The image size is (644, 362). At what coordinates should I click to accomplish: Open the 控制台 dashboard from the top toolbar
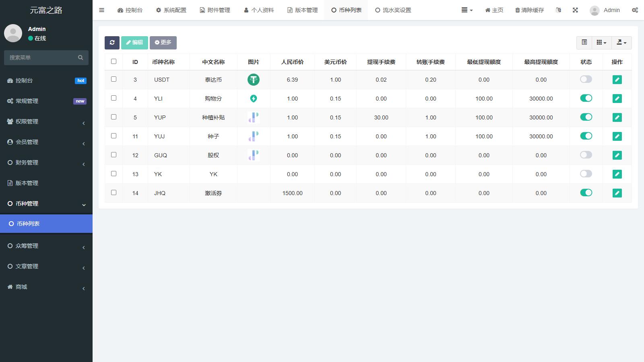[130, 10]
